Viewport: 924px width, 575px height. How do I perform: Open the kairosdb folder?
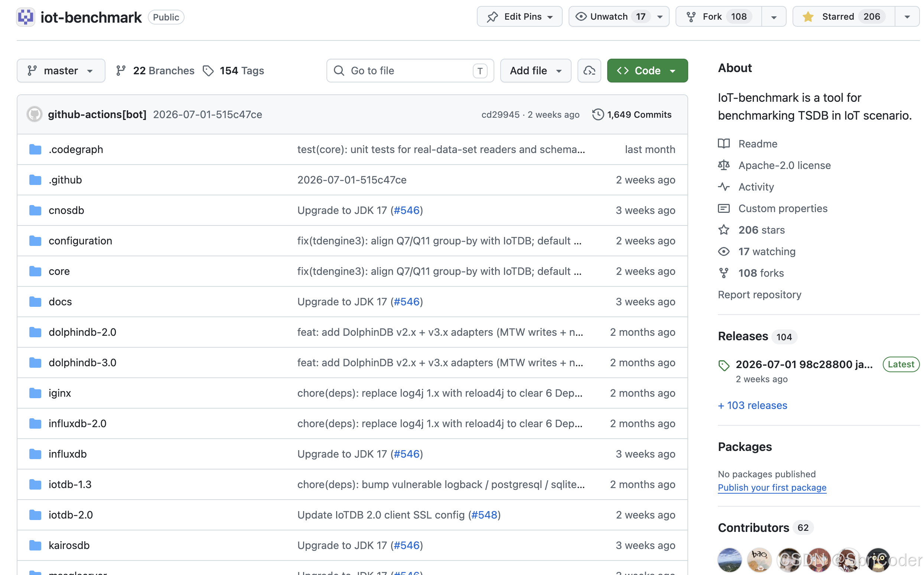(x=69, y=546)
